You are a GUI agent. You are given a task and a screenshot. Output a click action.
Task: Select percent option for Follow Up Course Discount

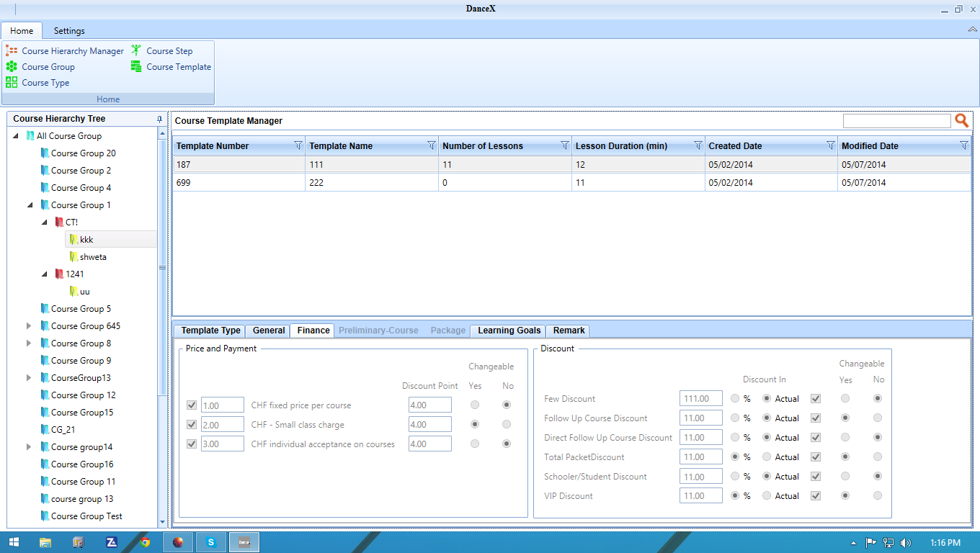click(734, 418)
